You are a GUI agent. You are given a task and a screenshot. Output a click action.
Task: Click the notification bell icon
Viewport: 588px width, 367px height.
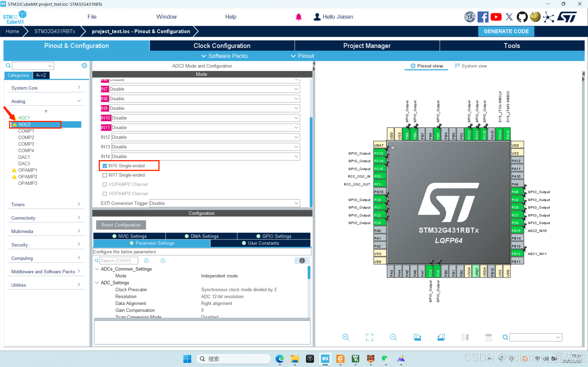(298, 17)
